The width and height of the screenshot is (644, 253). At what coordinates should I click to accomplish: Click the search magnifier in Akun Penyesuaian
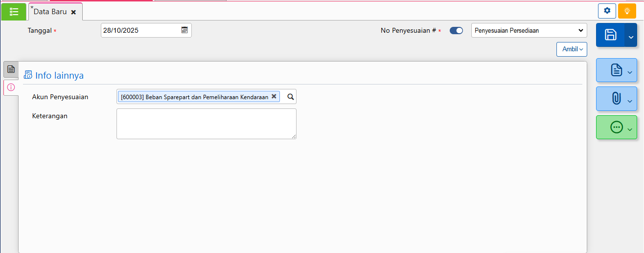[290, 97]
